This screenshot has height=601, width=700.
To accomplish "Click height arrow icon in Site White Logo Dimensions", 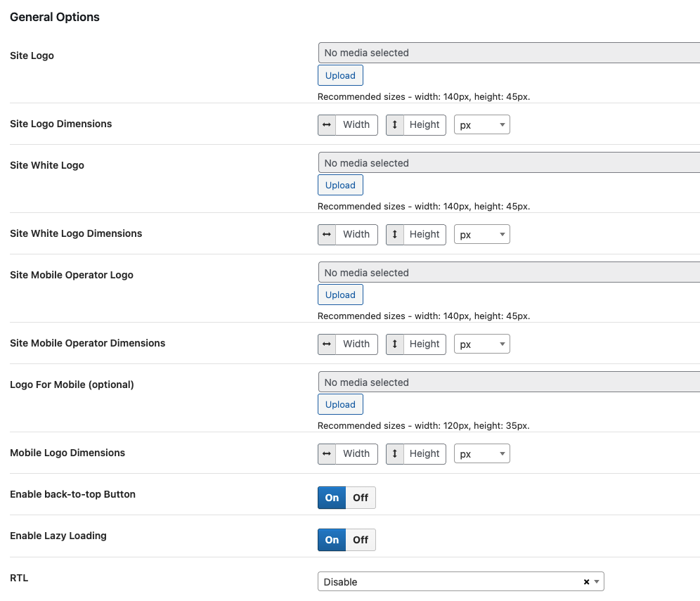I will pyautogui.click(x=395, y=235).
